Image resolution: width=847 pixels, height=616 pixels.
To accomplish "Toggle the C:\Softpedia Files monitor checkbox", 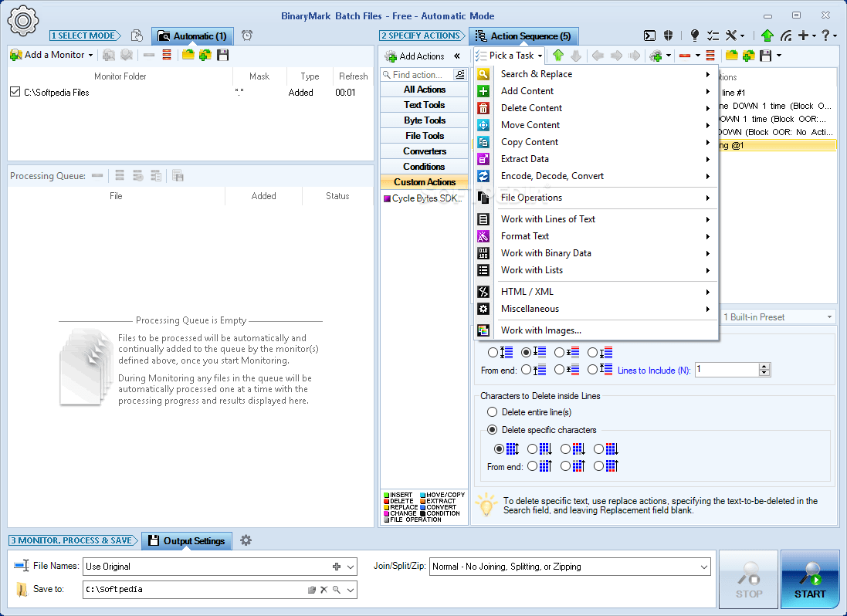I will click(15, 92).
